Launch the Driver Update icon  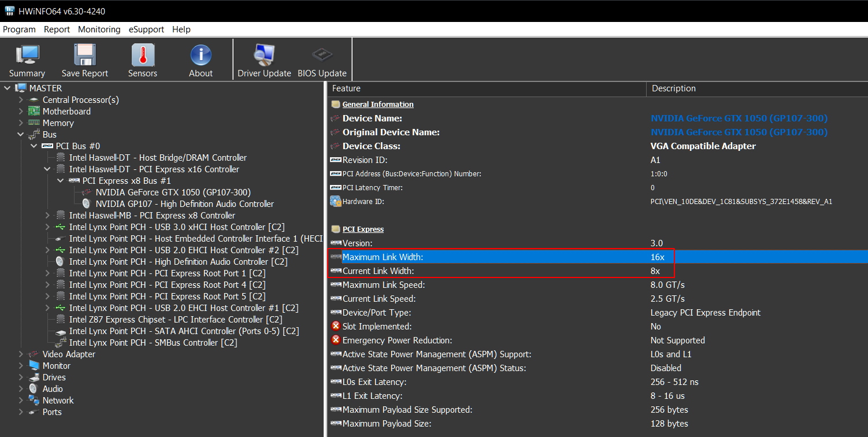(x=264, y=55)
